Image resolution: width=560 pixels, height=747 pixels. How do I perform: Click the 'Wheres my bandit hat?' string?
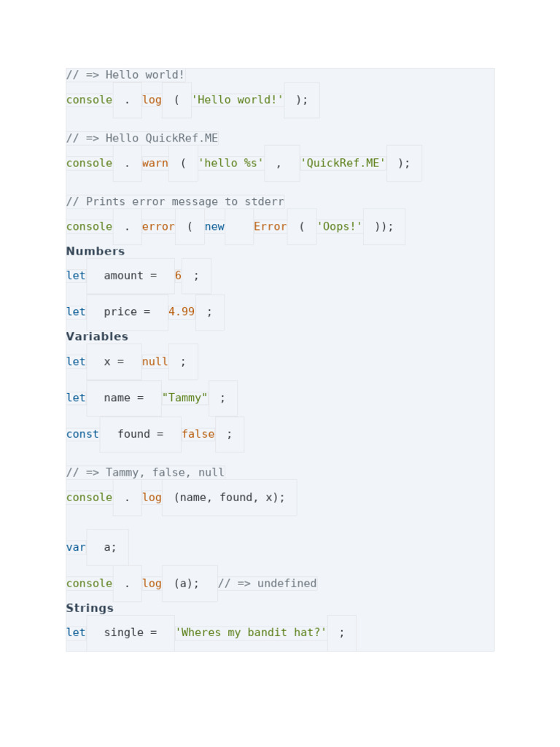click(x=251, y=633)
